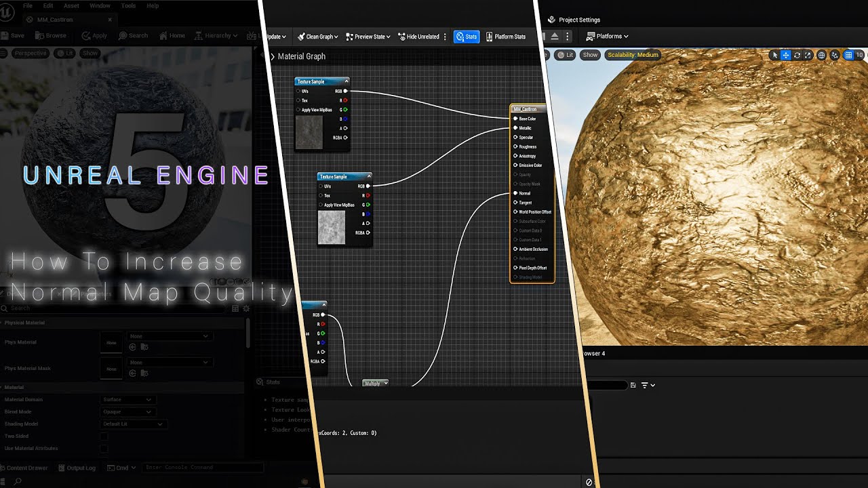Open the Help menu
Viewport: 868px width, 488px height.
[x=153, y=5]
